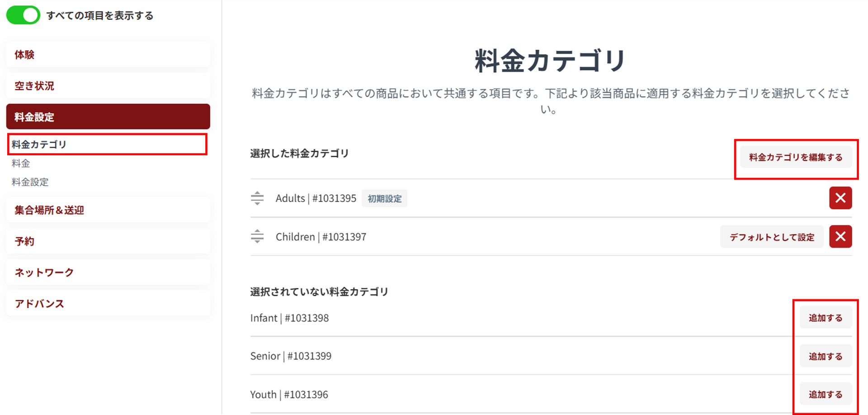Remove the Adults price category
Image resolution: width=868 pixels, height=415 pixels.
(x=840, y=198)
